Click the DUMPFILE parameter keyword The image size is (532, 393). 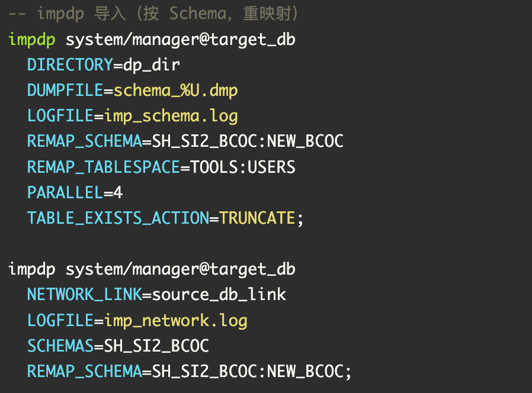click(x=65, y=90)
